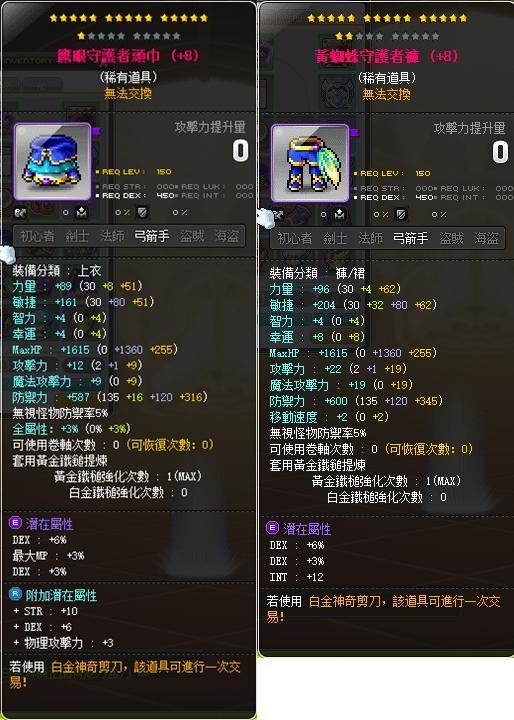Click the growth box icon under pants item
The image size is (514, 720).
[339, 214]
